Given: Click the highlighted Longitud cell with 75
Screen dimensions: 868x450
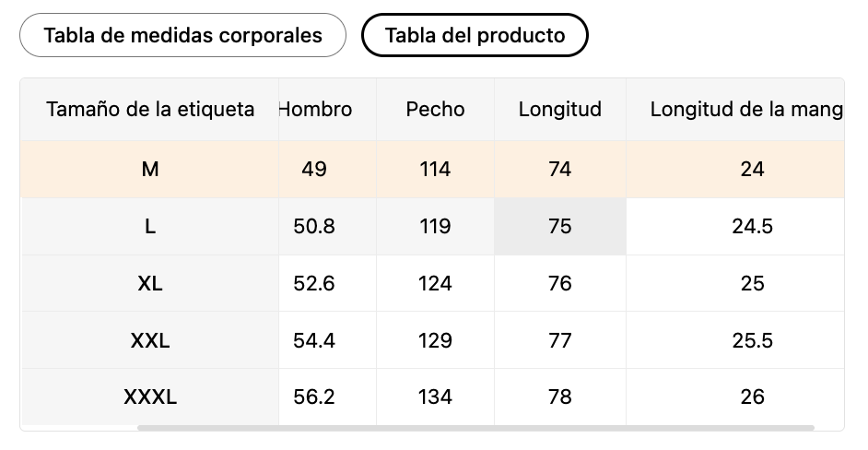Looking at the screenshot, I should 559,226.
